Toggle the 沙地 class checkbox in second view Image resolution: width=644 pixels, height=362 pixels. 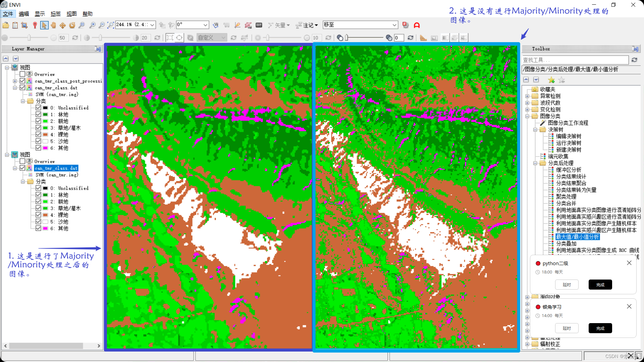[38, 222]
